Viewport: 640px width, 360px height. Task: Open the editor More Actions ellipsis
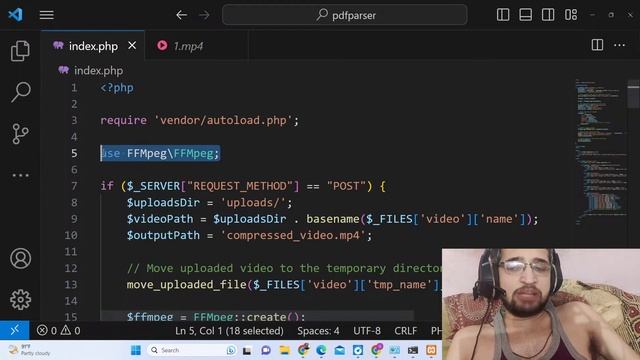[x=620, y=45]
